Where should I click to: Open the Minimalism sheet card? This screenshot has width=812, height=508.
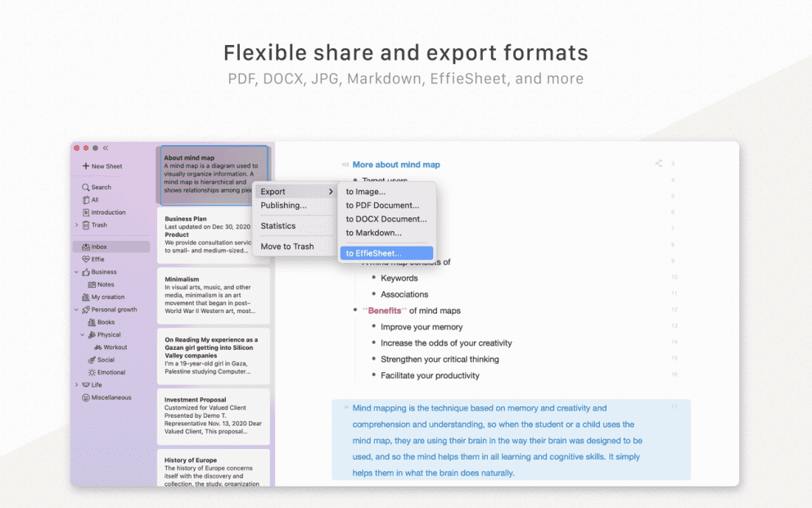(214, 295)
